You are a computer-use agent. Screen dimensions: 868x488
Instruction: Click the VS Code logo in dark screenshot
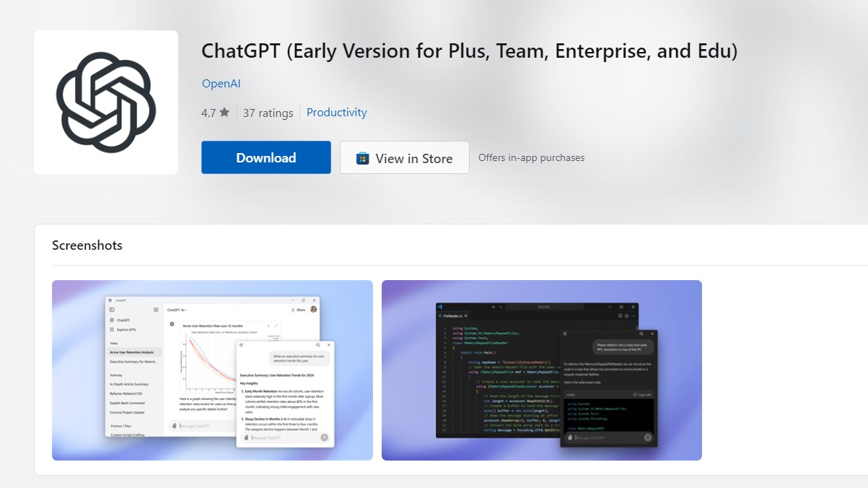point(439,307)
